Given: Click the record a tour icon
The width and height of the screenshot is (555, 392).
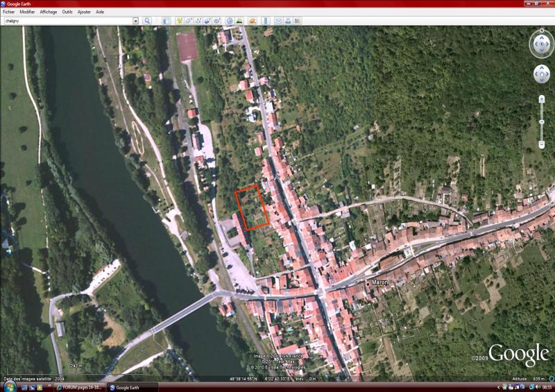Looking at the screenshot, I should click(216, 21).
